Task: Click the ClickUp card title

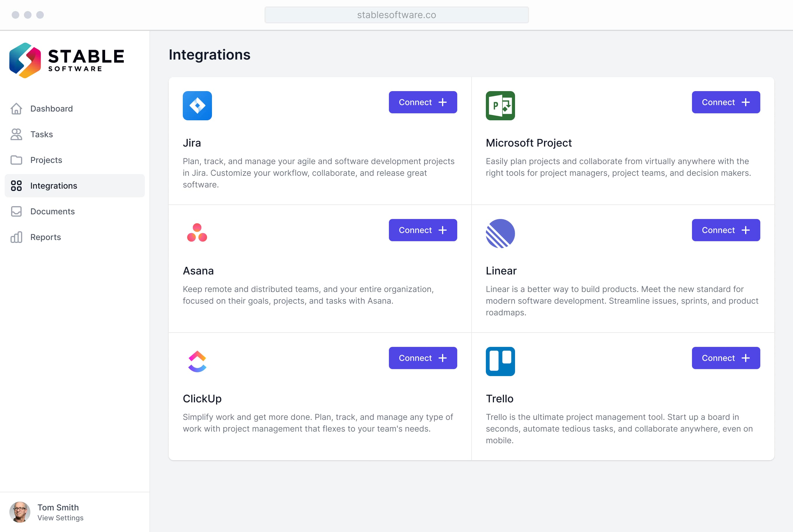Action: pos(202,399)
